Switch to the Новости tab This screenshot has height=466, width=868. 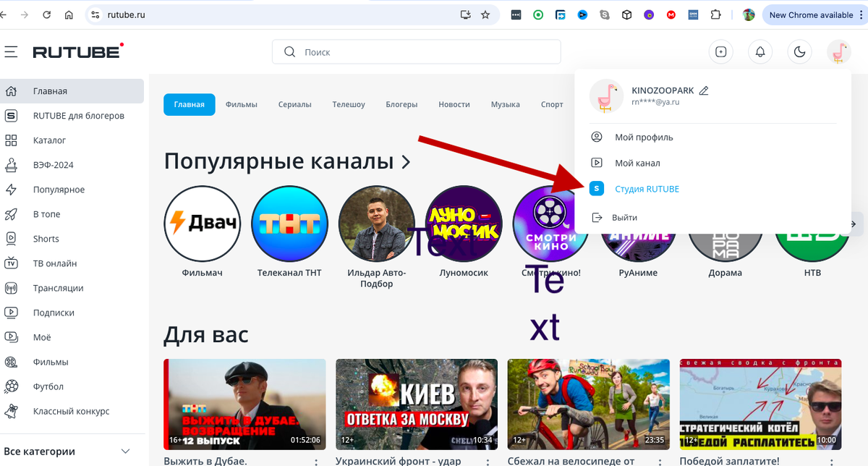[454, 104]
